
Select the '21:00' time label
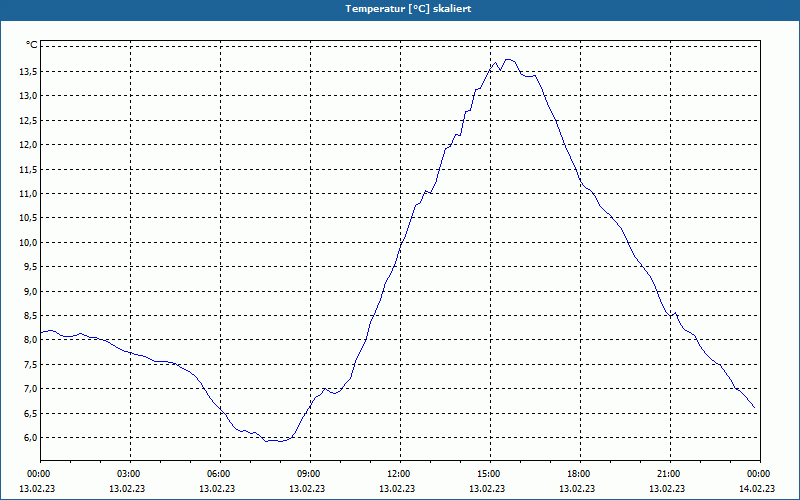coord(670,474)
